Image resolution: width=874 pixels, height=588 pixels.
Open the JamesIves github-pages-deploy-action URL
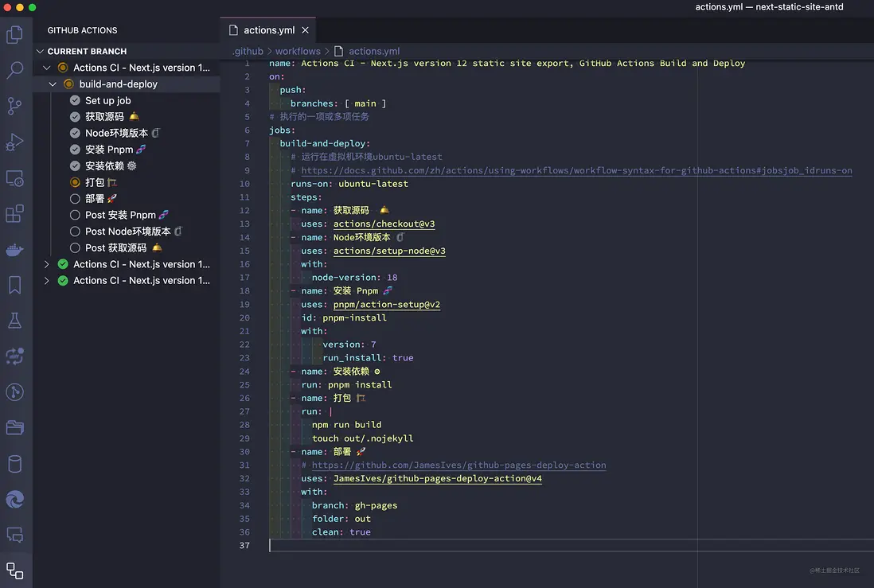point(458,465)
